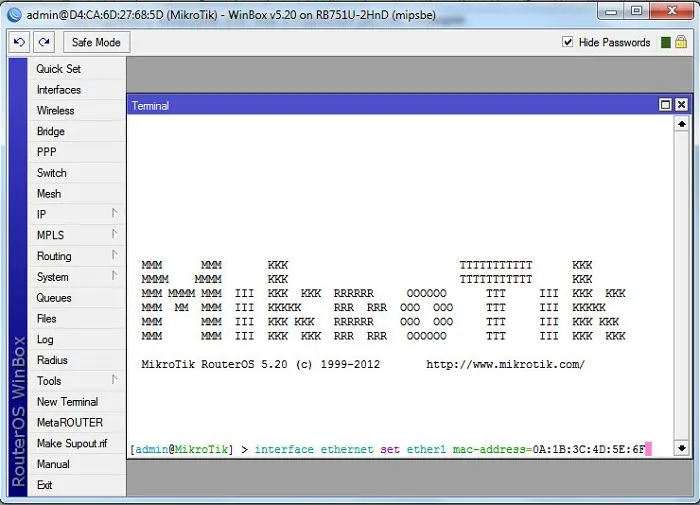Click the yellow padlock icon
The width and height of the screenshot is (700, 505).
(x=681, y=42)
